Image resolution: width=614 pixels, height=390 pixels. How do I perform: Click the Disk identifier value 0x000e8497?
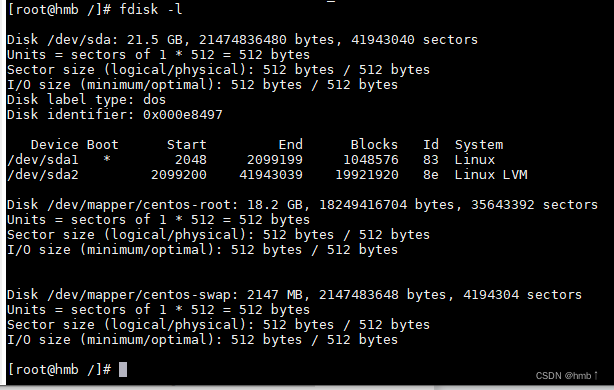182,115
